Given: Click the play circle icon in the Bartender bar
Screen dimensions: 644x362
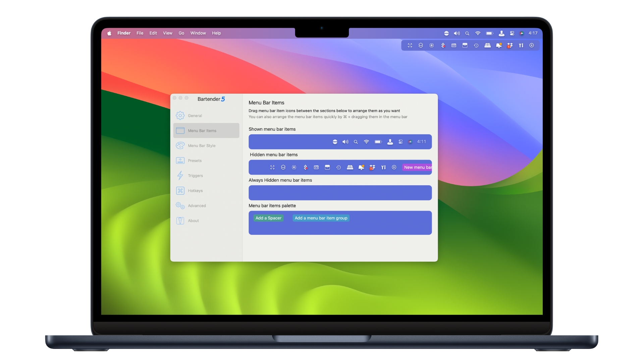Looking at the screenshot, I should 532,45.
